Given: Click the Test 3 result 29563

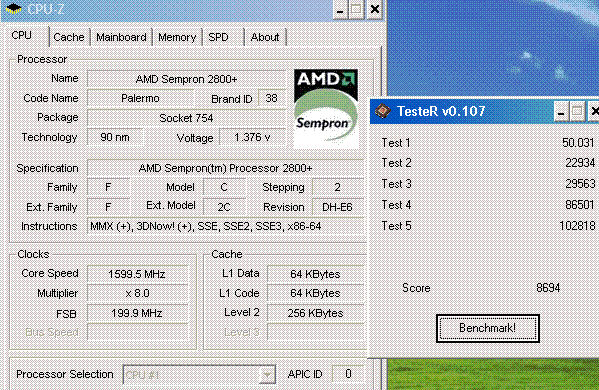Looking at the screenshot, I should click(x=580, y=184).
